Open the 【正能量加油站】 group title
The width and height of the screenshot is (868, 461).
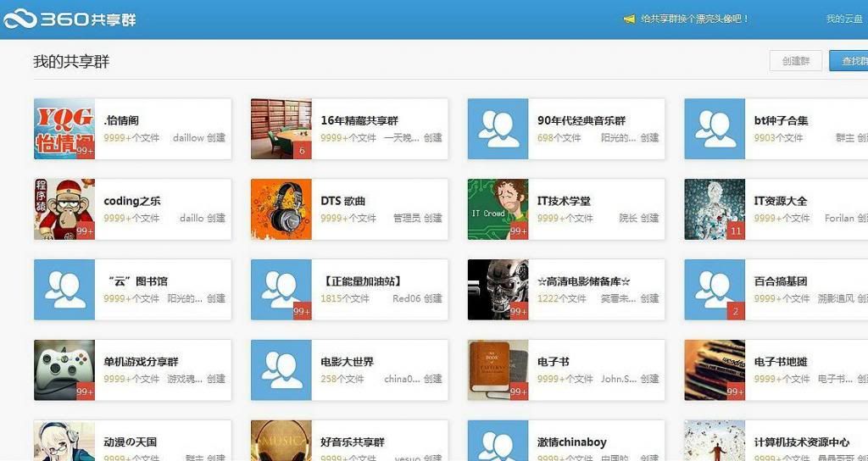click(361, 281)
